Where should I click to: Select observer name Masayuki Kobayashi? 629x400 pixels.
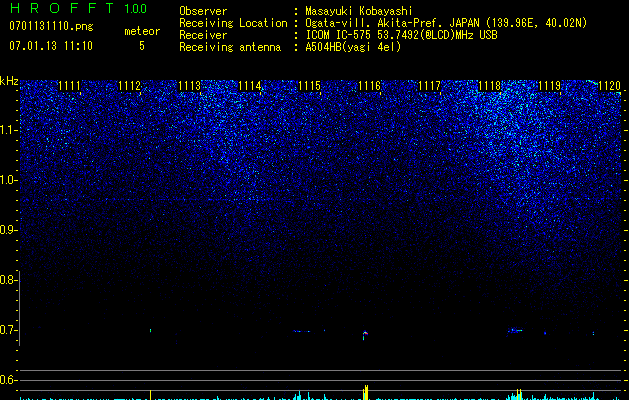(x=359, y=12)
